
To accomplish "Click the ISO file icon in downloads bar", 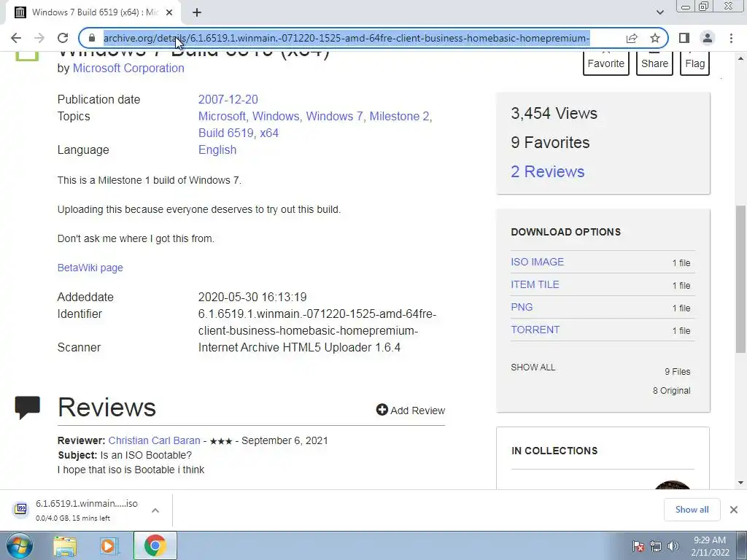I will tap(20, 510).
